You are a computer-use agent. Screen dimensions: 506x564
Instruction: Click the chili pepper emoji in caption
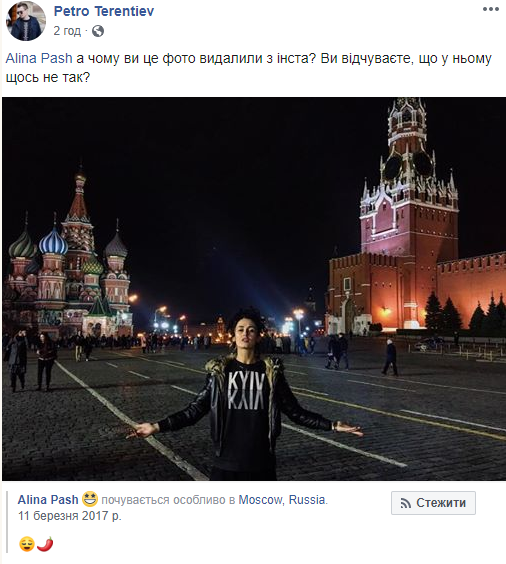click(x=45, y=544)
